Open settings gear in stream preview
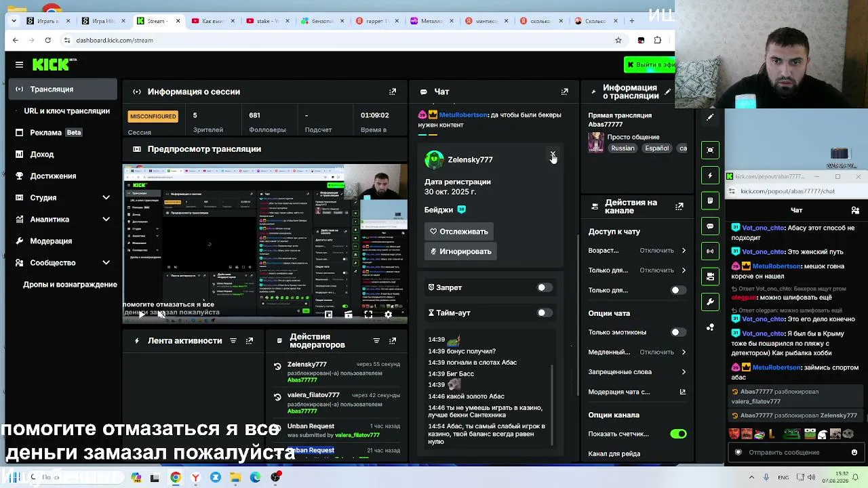868x488 pixels. point(388,314)
